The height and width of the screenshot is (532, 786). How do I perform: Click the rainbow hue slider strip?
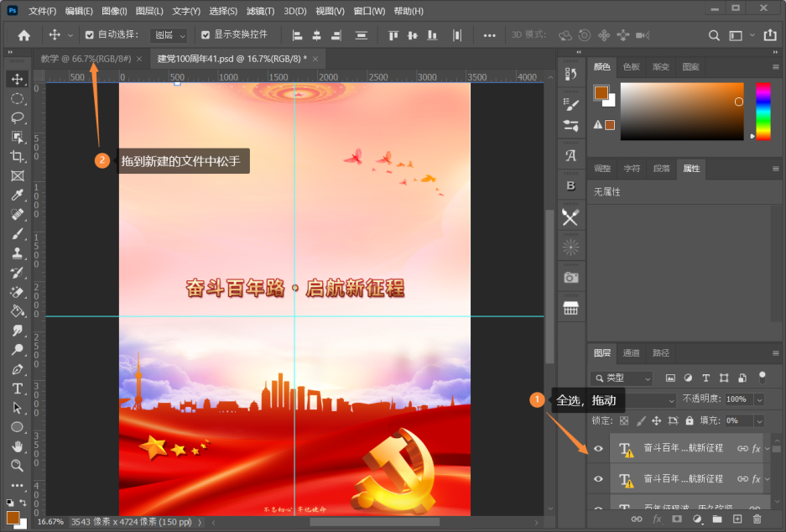click(763, 112)
